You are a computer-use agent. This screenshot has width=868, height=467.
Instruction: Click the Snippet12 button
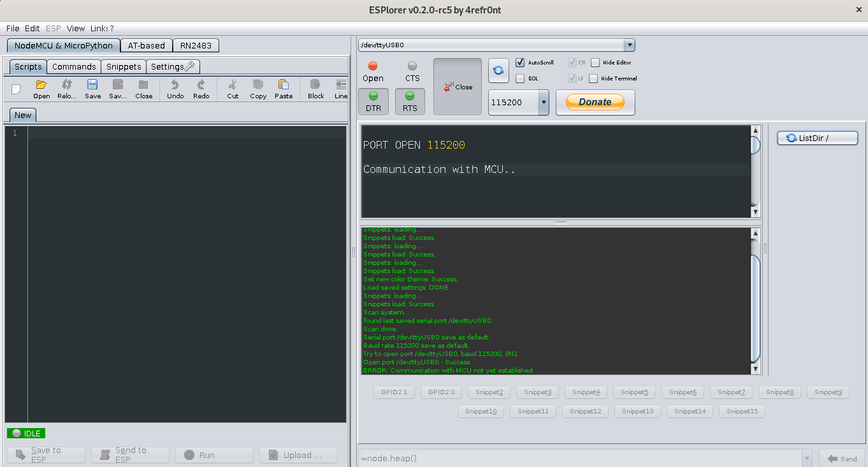click(586, 411)
